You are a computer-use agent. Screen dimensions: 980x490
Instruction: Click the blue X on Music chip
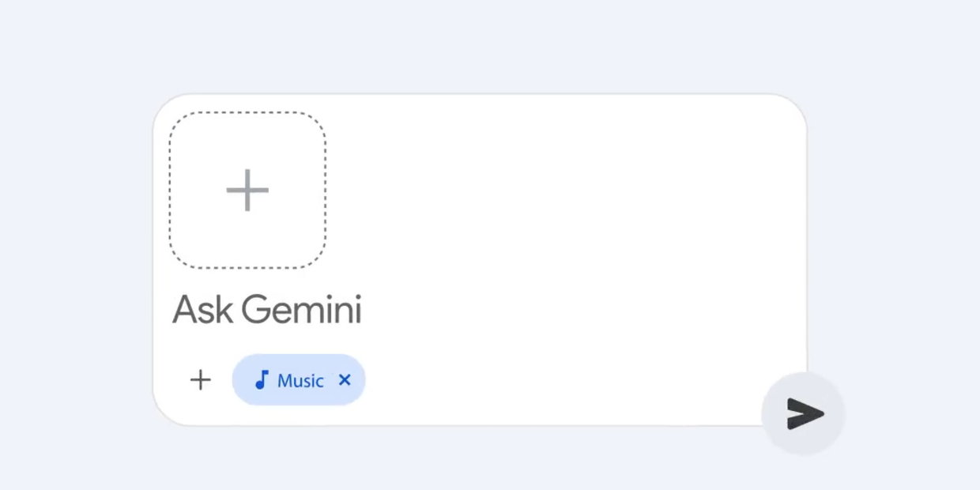pyautogui.click(x=345, y=380)
